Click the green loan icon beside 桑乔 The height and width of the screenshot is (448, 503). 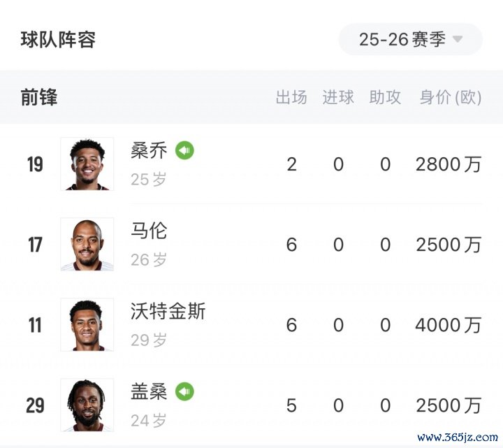pos(184,150)
